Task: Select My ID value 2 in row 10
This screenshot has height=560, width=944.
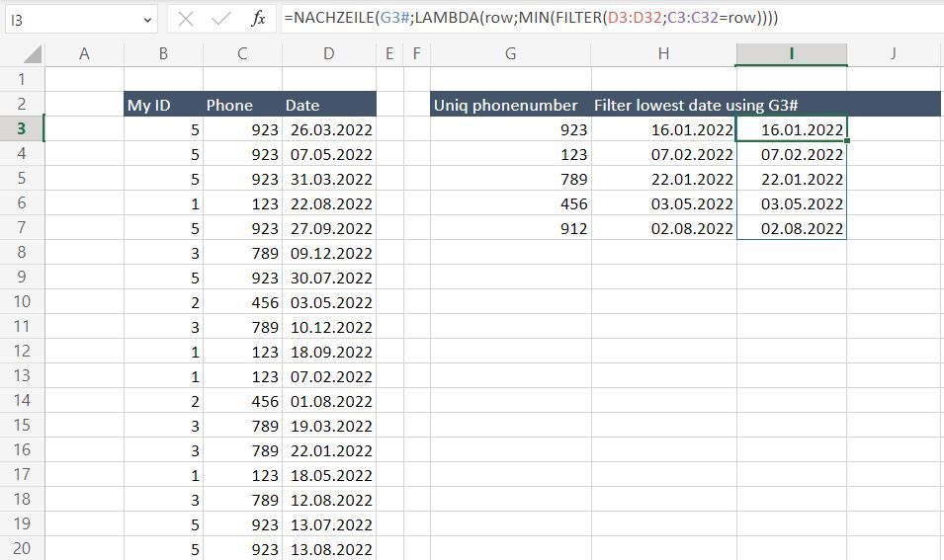Action: (163, 301)
